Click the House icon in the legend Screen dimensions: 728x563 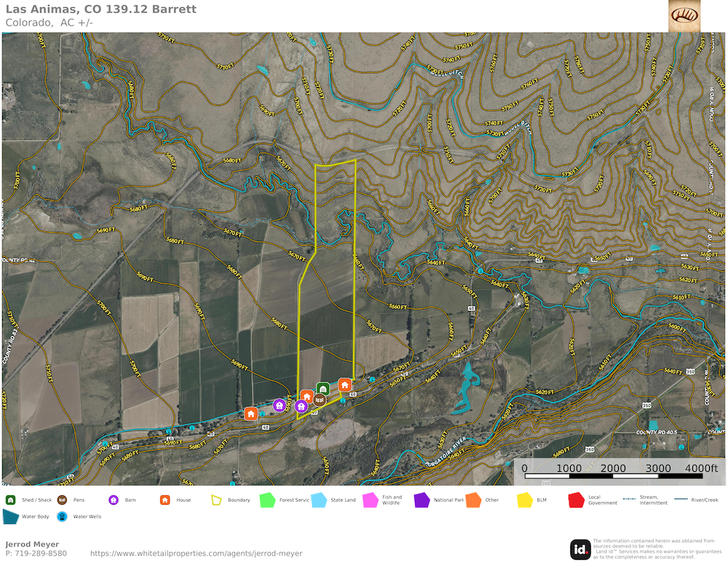(165, 500)
